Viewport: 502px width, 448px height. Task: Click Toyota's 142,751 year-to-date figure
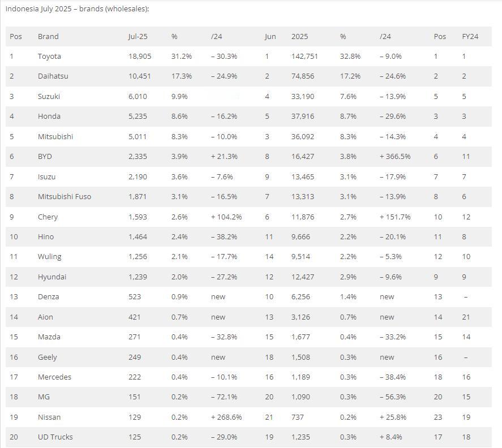[x=304, y=57]
